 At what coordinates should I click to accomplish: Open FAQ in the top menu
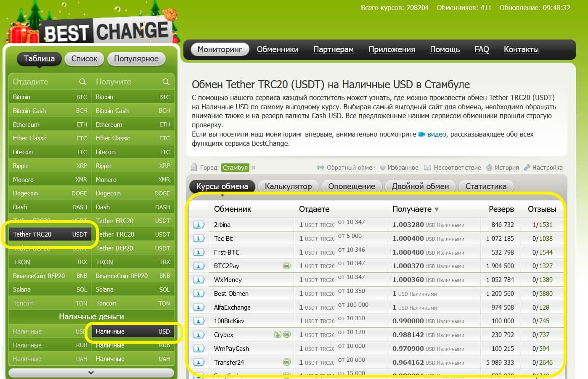[x=482, y=50]
